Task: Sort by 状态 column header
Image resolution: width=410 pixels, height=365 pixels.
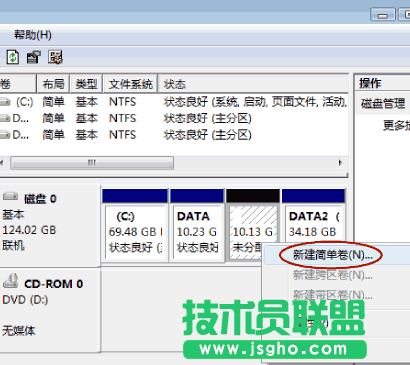Action: (253, 84)
